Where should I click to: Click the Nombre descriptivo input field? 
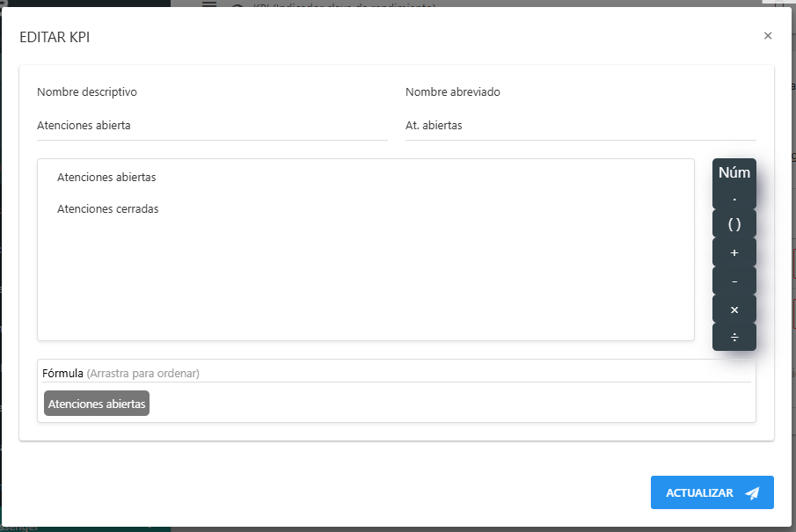(176, 125)
